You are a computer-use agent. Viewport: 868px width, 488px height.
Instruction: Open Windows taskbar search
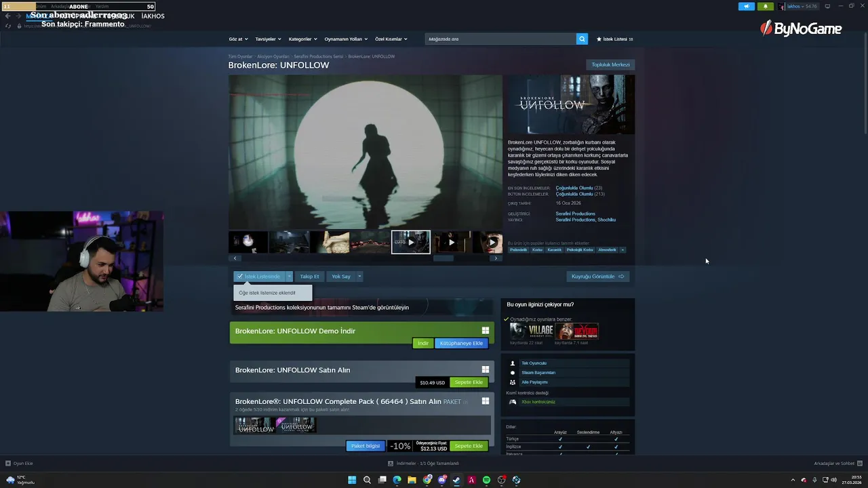pyautogui.click(x=367, y=480)
